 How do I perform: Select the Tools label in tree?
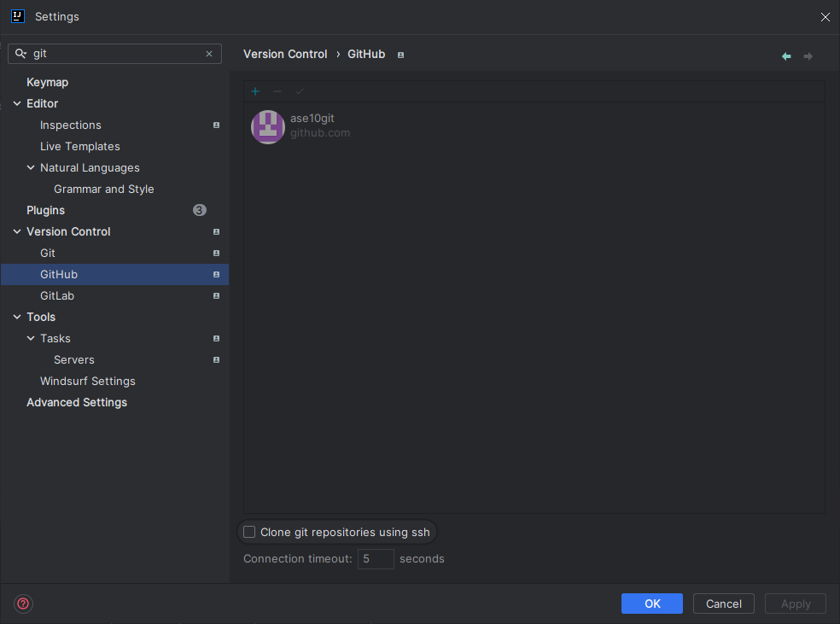coord(41,317)
